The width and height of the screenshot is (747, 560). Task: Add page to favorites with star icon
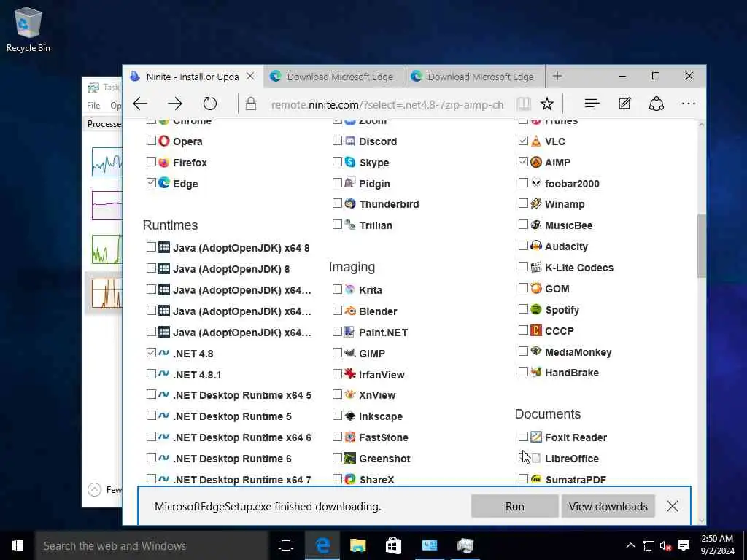547,104
